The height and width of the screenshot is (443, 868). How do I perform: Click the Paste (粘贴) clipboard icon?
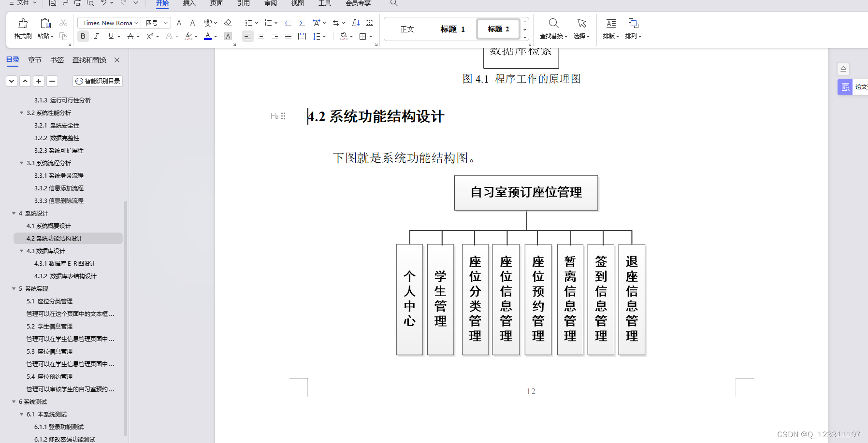click(x=45, y=23)
